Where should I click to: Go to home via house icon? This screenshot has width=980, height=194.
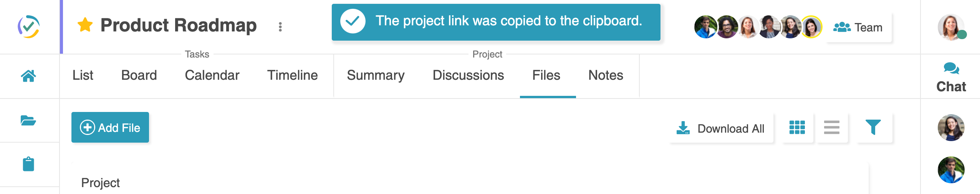click(x=28, y=76)
